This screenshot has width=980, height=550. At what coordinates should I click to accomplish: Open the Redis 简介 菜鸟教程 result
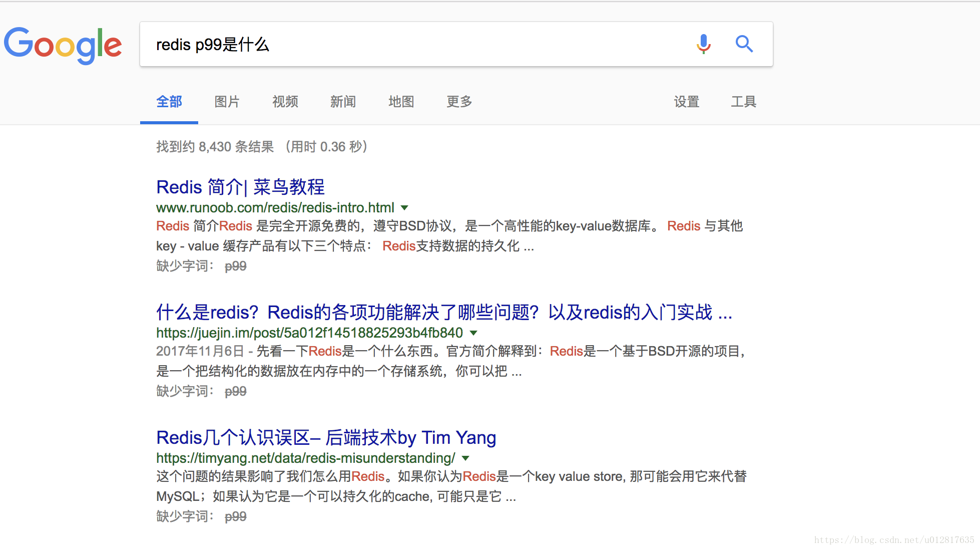click(x=240, y=187)
